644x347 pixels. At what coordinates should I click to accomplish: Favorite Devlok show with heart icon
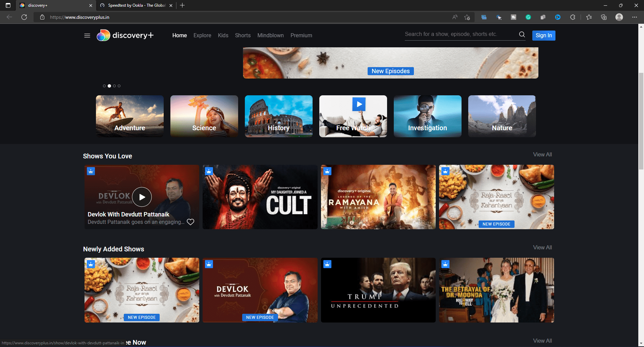click(x=191, y=222)
